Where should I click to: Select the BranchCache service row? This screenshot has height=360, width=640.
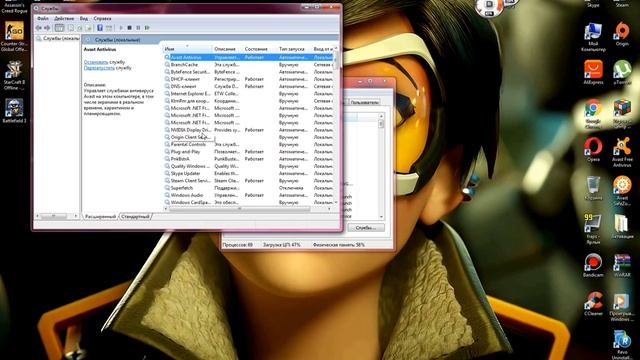click(249, 65)
